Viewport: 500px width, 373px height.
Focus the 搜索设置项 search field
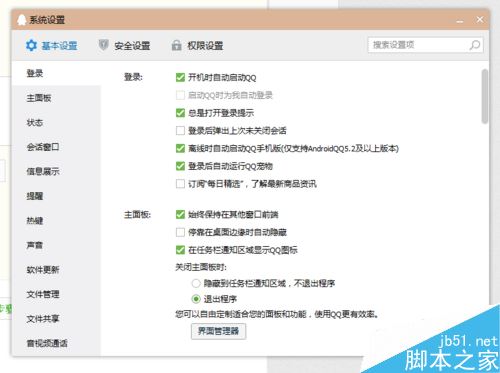(x=425, y=45)
